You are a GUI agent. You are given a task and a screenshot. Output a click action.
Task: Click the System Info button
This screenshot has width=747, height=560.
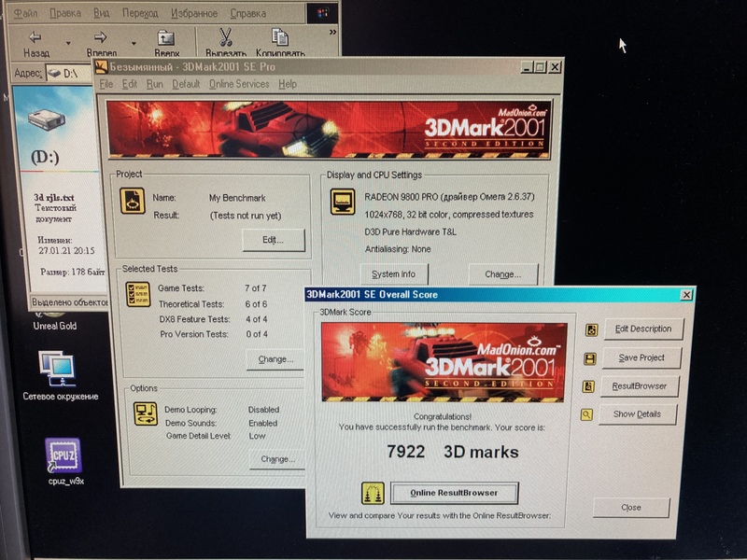pos(393,274)
